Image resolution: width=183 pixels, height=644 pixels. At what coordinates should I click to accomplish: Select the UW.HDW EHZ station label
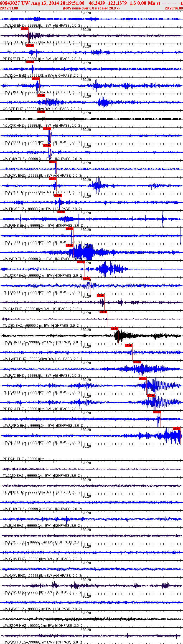(x=14, y=176)
